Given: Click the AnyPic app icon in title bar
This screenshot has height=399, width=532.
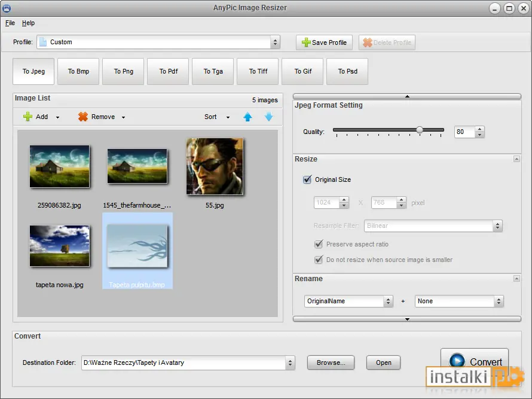Looking at the screenshot, I should pyautogui.click(x=7, y=8).
